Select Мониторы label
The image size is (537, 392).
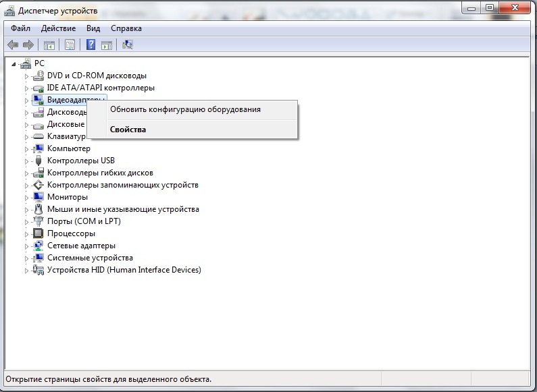click(x=68, y=197)
